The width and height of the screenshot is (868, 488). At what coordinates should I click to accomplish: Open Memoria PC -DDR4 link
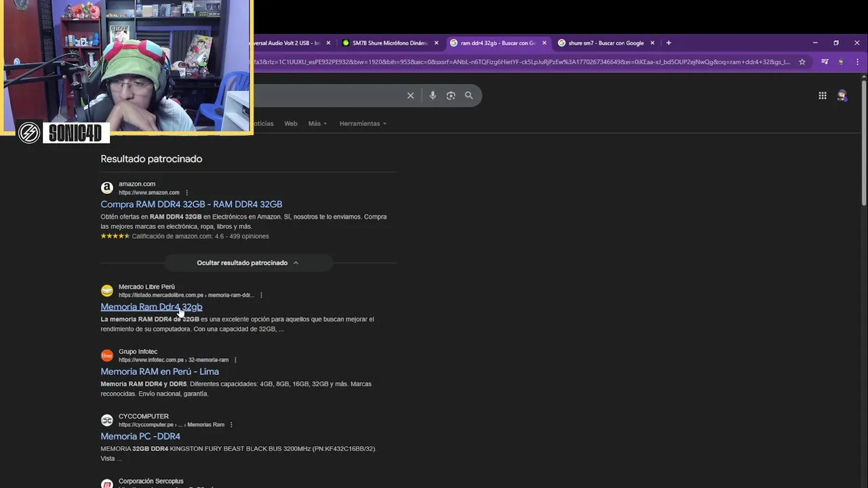pyautogui.click(x=140, y=436)
